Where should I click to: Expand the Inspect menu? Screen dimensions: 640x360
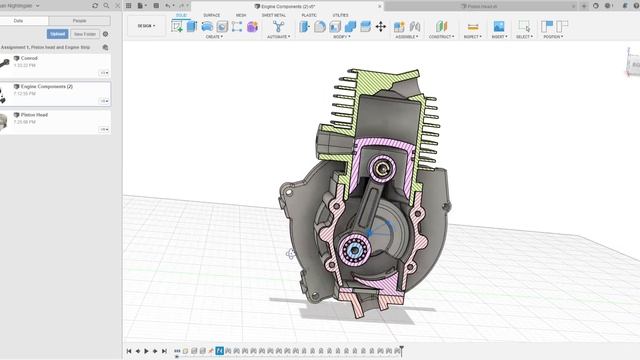(473, 37)
